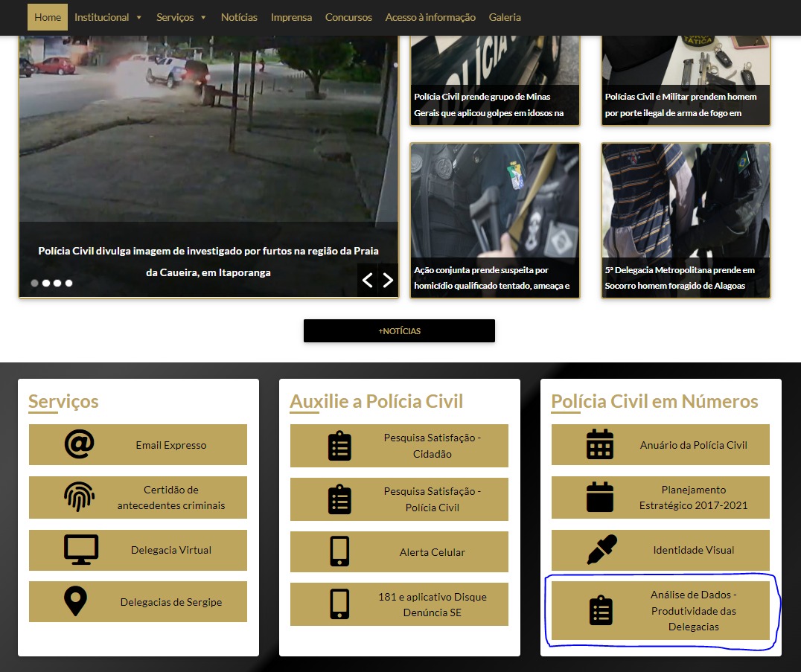The height and width of the screenshot is (672, 801).
Task: Click the +NOTÍCIAS button
Action: tap(399, 330)
